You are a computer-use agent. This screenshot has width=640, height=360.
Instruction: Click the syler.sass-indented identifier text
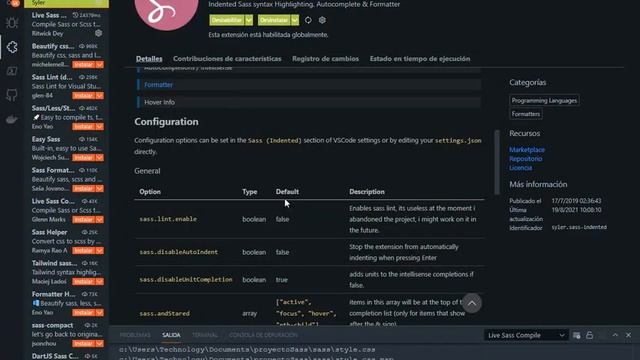[579, 227]
